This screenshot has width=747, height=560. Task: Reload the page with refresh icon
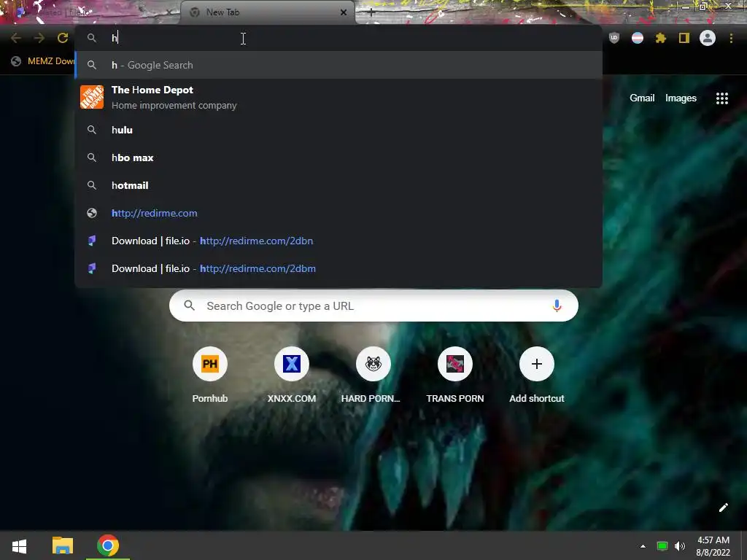click(x=63, y=38)
